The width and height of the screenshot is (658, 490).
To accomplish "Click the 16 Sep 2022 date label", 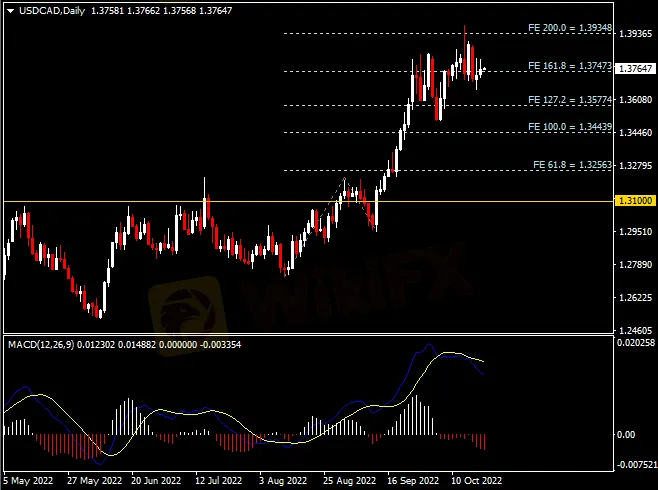I will 413,480.
